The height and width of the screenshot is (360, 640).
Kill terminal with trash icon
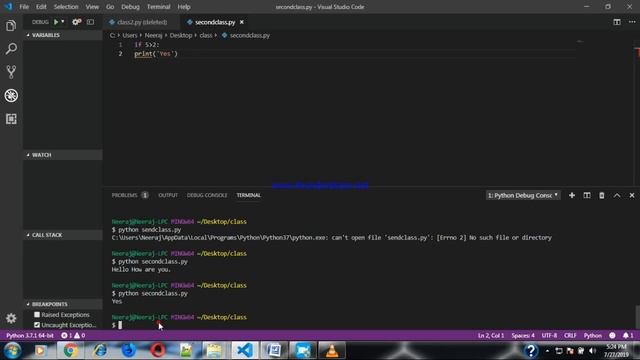(602, 196)
